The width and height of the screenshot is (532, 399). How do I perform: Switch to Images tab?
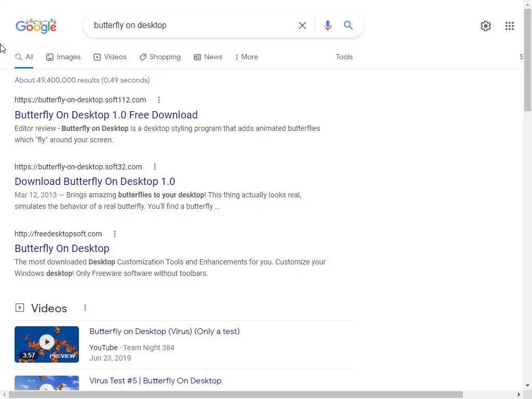[63, 57]
